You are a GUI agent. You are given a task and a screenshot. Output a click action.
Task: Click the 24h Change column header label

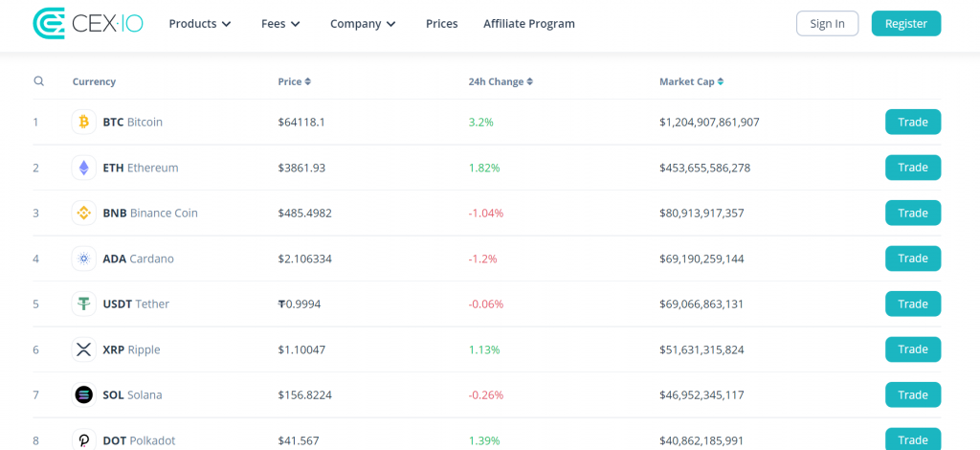pyautogui.click(x=497, y=82)
